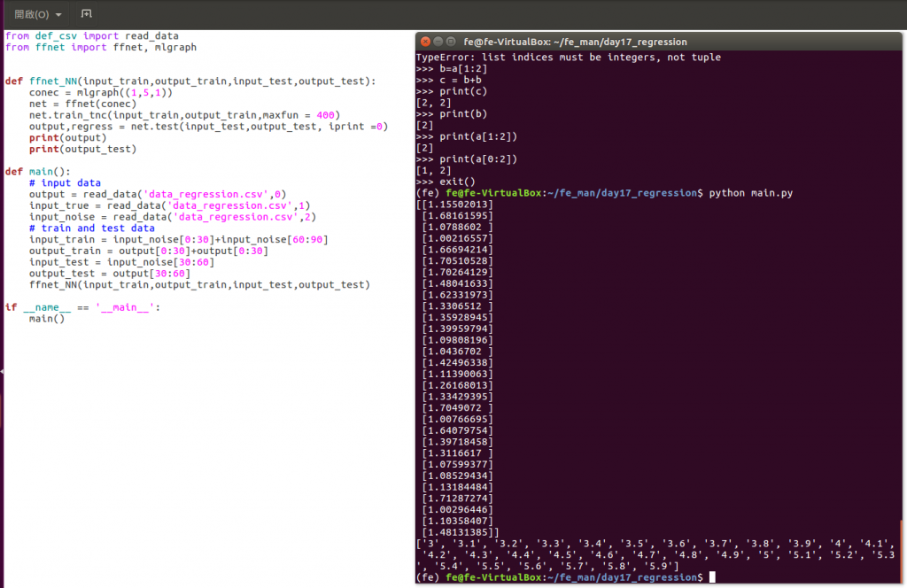
Task: Click the output value '[1.68161595]'
Action: 458,216
